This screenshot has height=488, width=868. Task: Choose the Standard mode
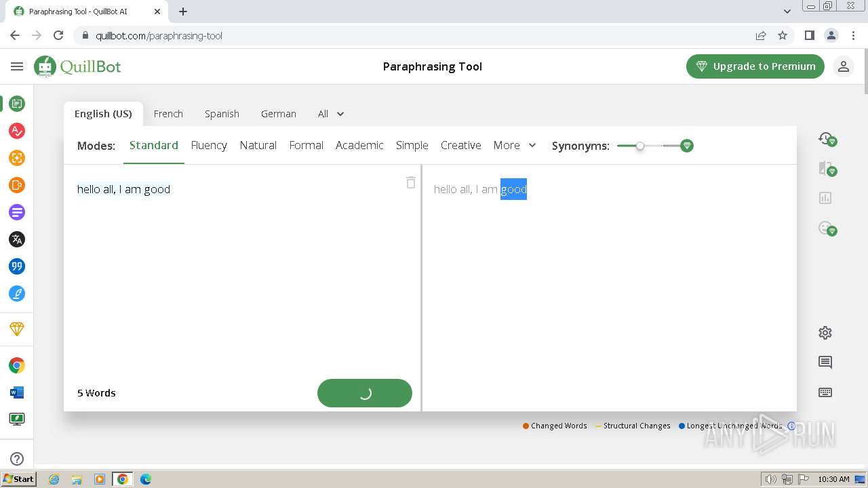click(154, 145)
